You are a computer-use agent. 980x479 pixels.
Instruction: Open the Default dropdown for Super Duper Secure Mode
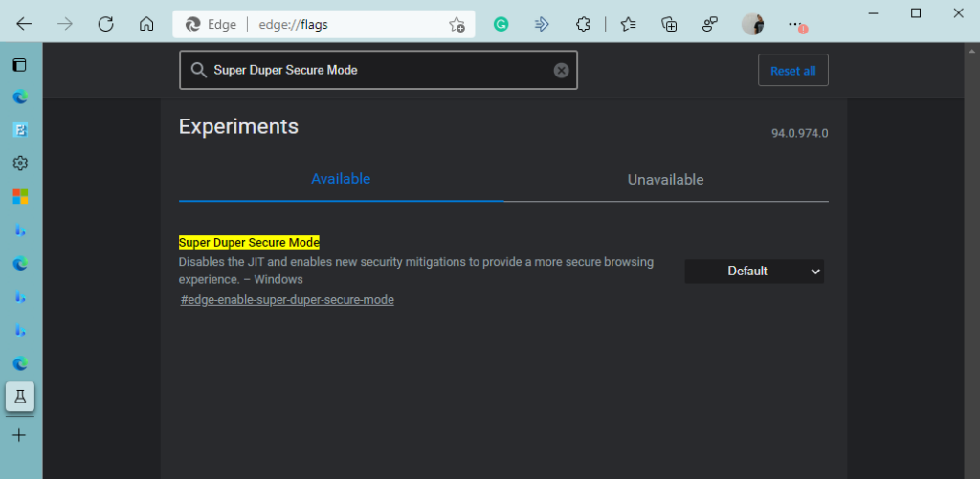click(x=754, y=271)
